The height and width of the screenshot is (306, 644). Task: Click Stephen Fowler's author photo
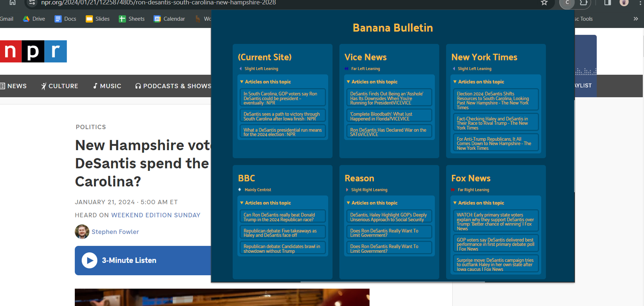coord(82,232)
